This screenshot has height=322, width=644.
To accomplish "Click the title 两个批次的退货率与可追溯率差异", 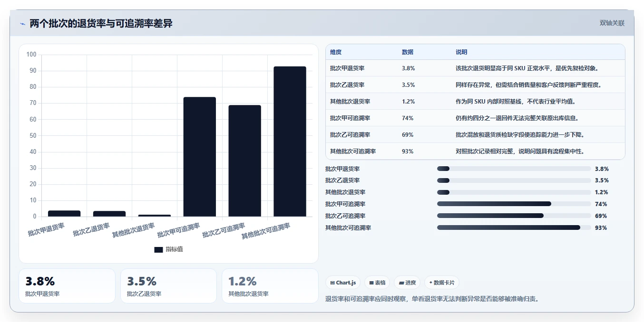I will [101, 23].
